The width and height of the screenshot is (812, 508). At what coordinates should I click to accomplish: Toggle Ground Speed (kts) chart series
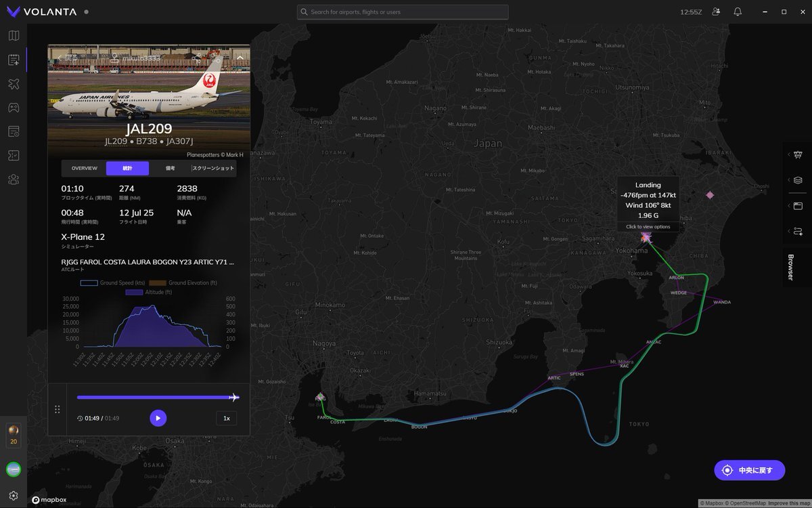[x=113, y=282]
